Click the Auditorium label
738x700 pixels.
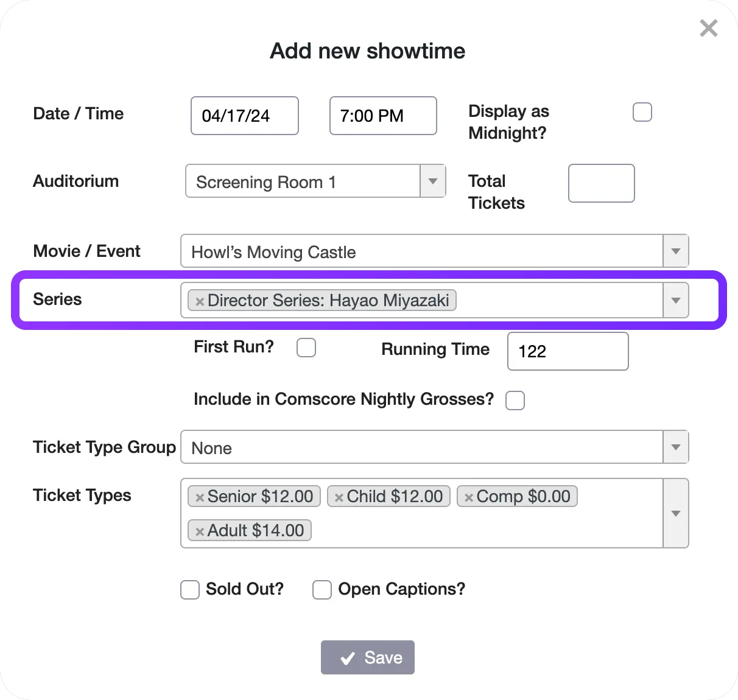click(x=76, y=181)
